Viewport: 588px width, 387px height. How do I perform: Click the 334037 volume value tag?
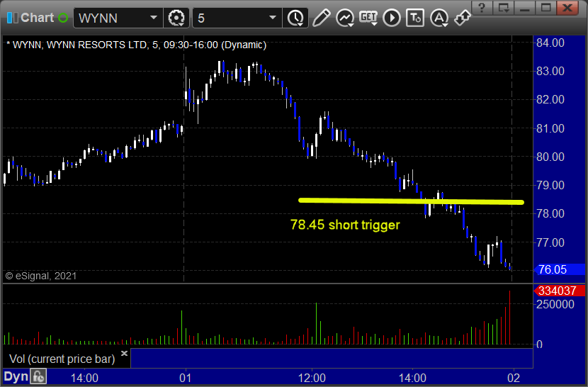(x=559, y=291)
